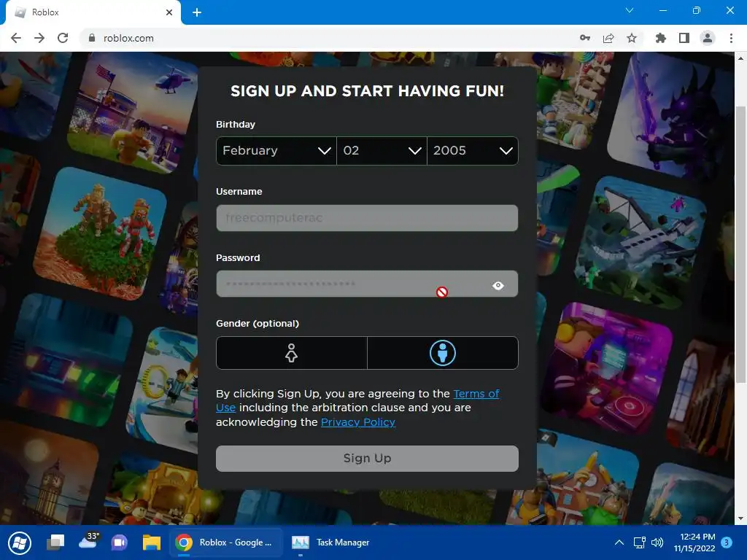The height and width of the screenshot is (560, 747).
Task: Open a new browser tab
Action: (x=197, y=12)
